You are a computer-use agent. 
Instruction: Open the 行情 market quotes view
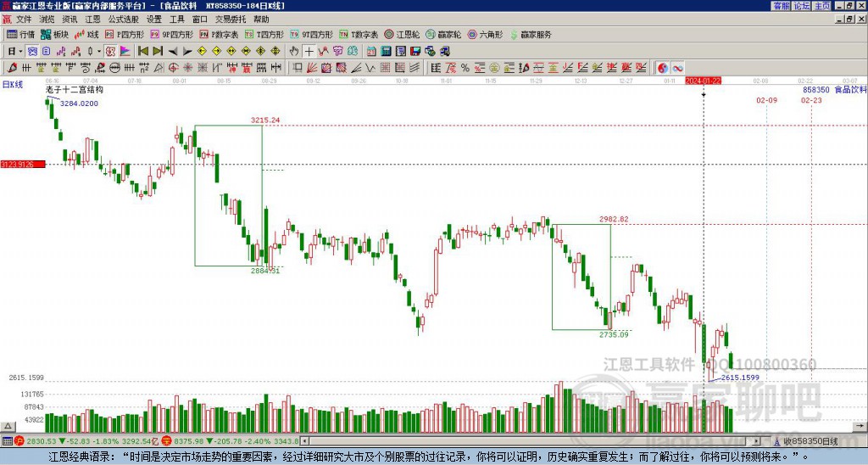(21, 34)
